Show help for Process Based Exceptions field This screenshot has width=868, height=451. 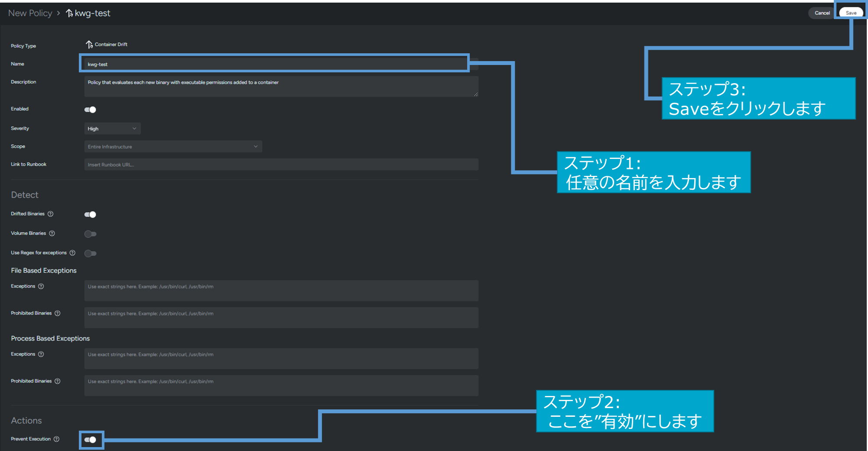pyautogui.click(x=41, y=354)
